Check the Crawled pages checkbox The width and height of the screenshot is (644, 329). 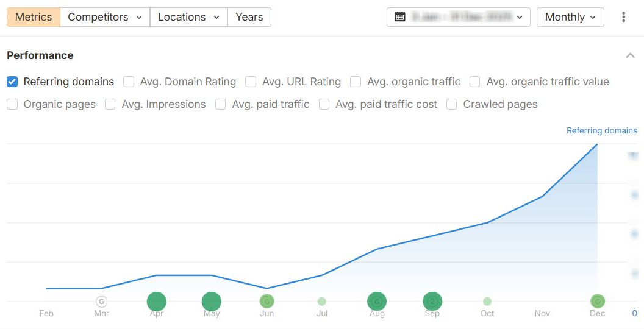452,104
